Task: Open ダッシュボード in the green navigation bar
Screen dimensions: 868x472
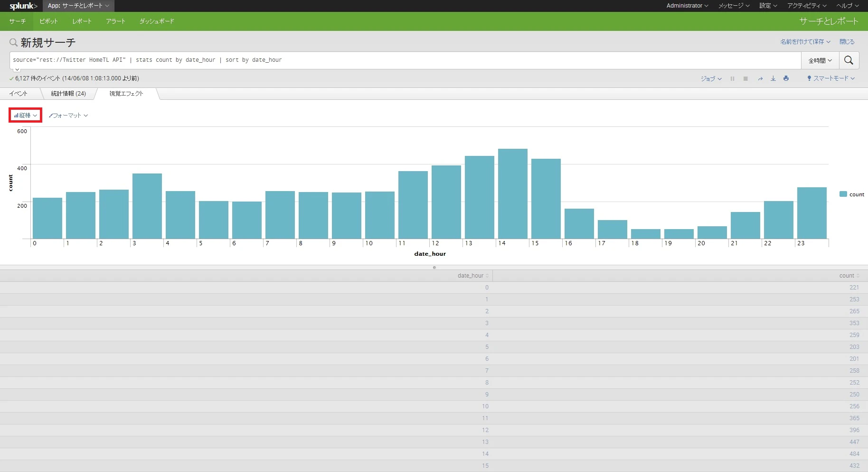Action: (157, 21)
